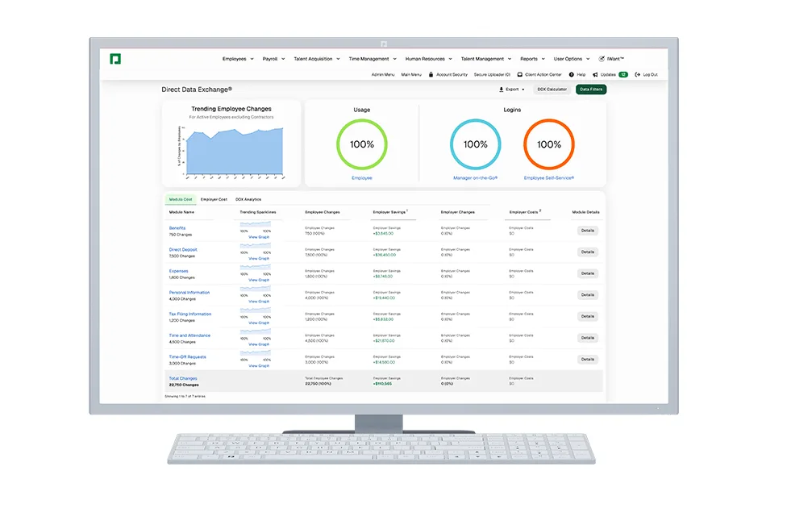Open the Direct Deposit module link
The image size is (812, 508).
183,250
